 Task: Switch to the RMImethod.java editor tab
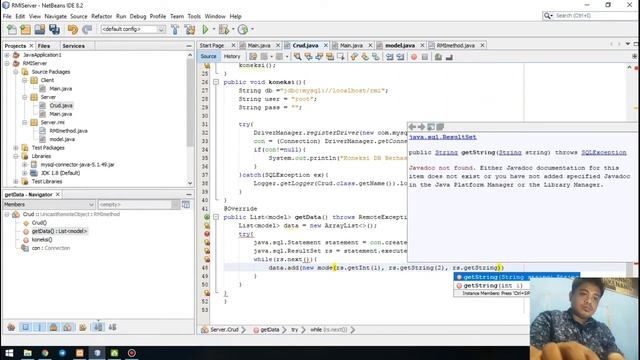455,45
